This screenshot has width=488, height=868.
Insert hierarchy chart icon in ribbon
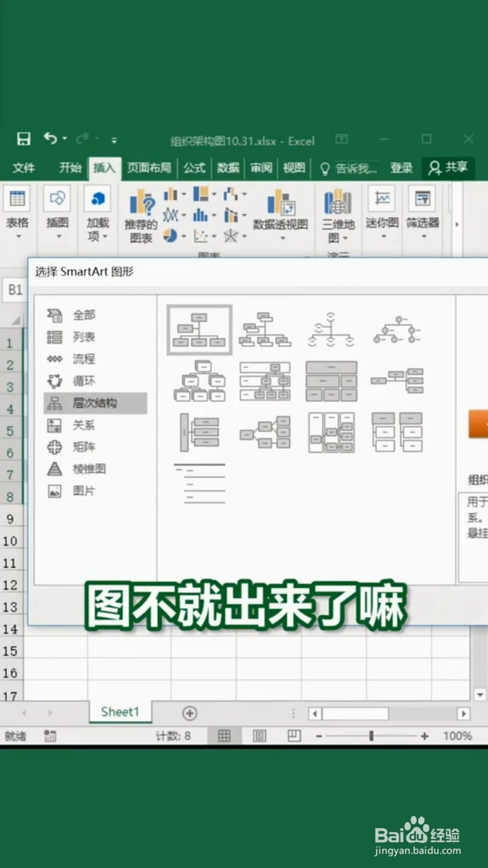[205, 195]
